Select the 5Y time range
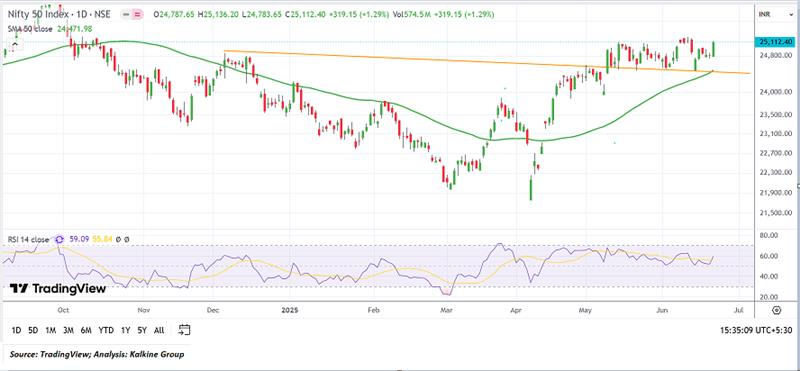The height and width of the screenshot is (371, 800). click(142, 330)
